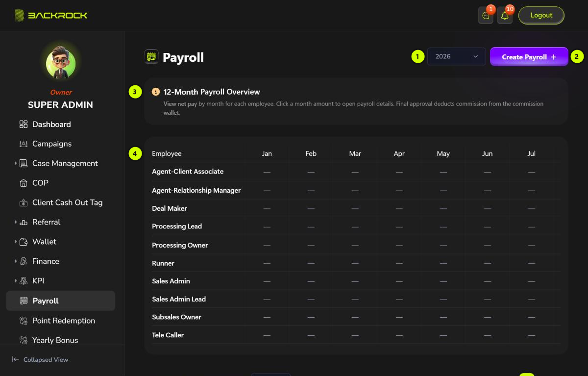This screenshot has width=588, height=376.
Task: Click Runner's May amount cell
Action: pos(443,263)
